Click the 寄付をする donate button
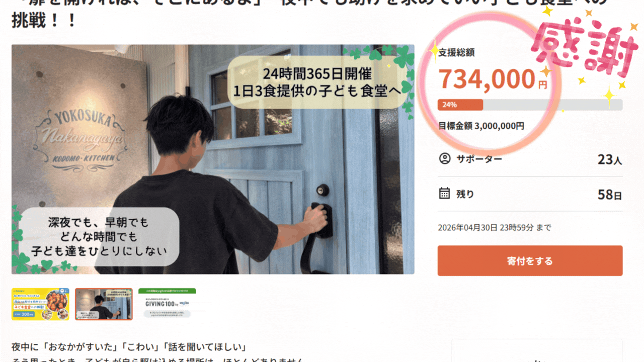Image resolution: width=644 pixels, height=362 pixels. (530, 261)
